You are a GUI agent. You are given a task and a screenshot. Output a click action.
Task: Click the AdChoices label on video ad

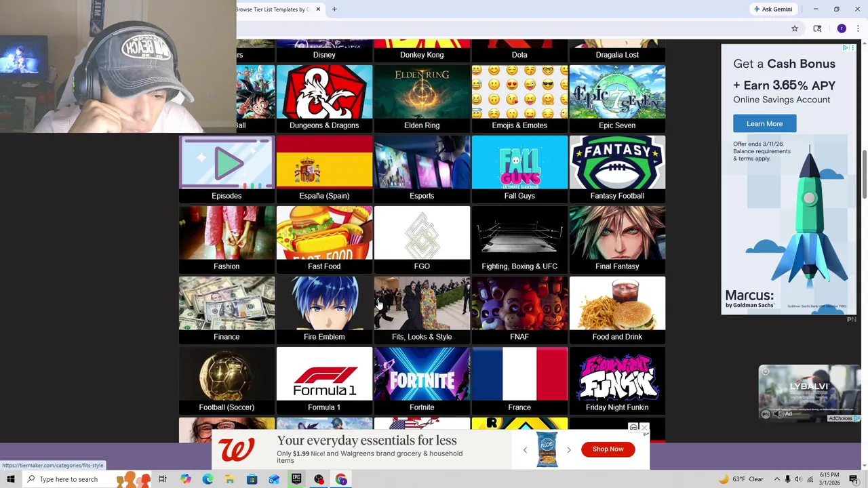(x=843, y=418)
